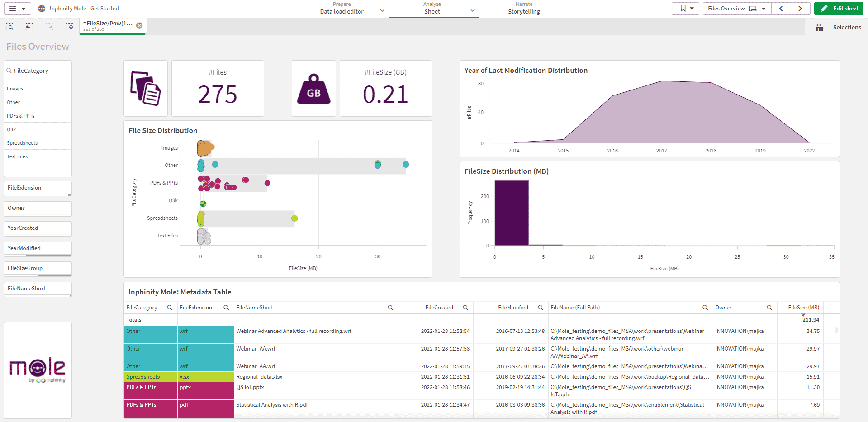This screenshot has height=422, width=868.
Task: Expand the FileNameShort filter
Action: point(38,289)
